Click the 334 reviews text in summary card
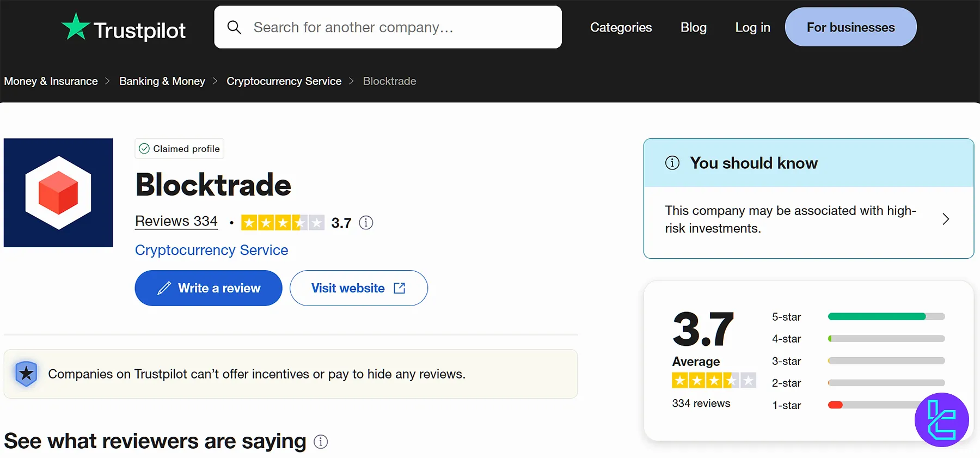Image resolution: width=980 pixels, height=458 pixels. pos(701,404)
